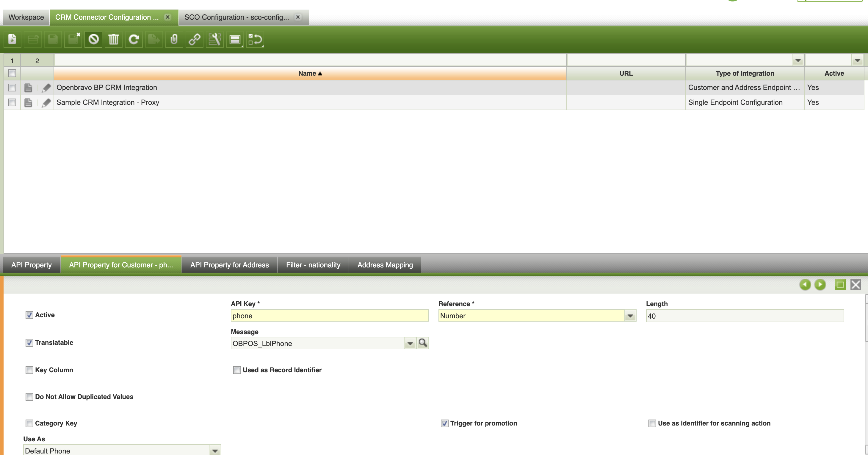
Task: Click the trash Delete record icon
Action: (x=114, y=40)
